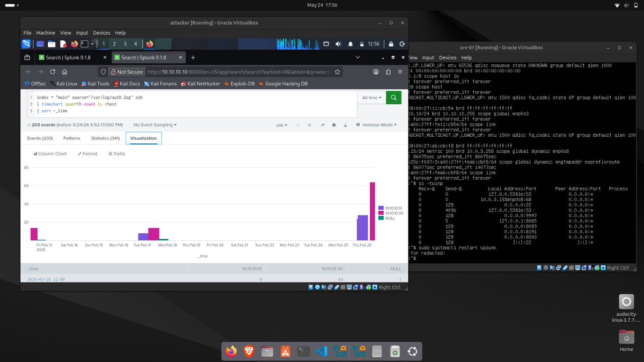Image resolution: width=644 pixels, height=362 pixels.
Task: Export search results with download icon
Action: coord(345,125)
